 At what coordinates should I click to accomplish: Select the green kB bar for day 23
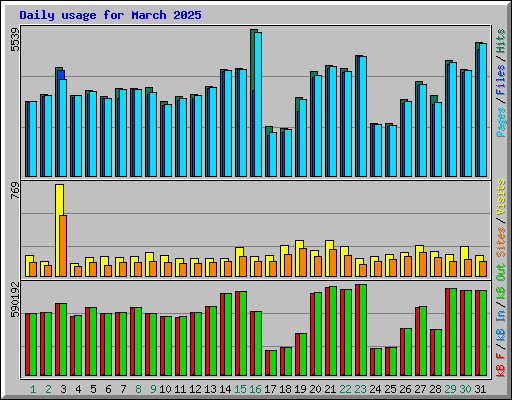363,330
